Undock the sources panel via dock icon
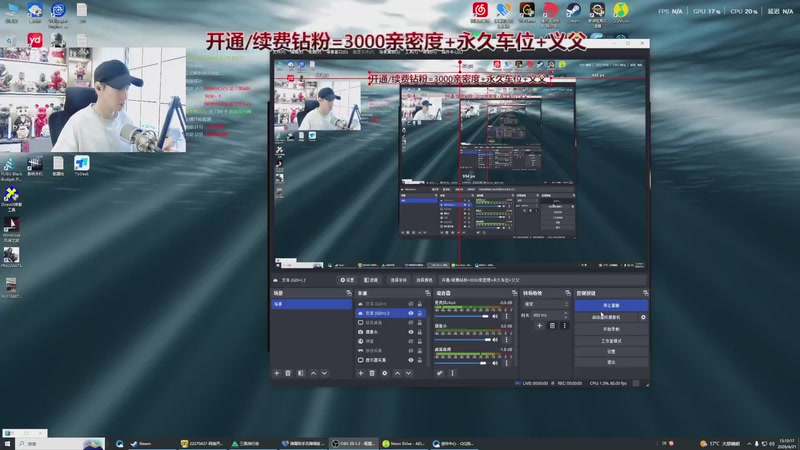Screen dimensions: 800x450 coord(428,293)
